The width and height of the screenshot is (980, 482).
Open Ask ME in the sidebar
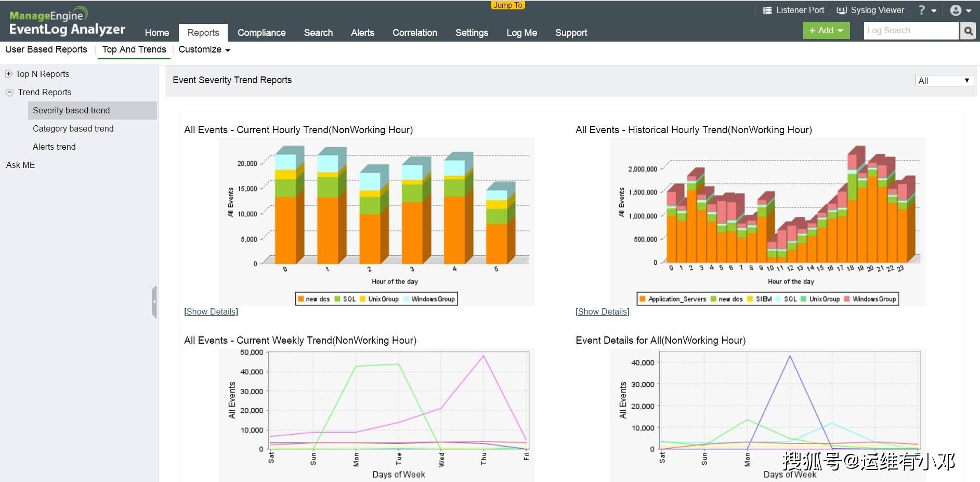(x=20, y=165)
